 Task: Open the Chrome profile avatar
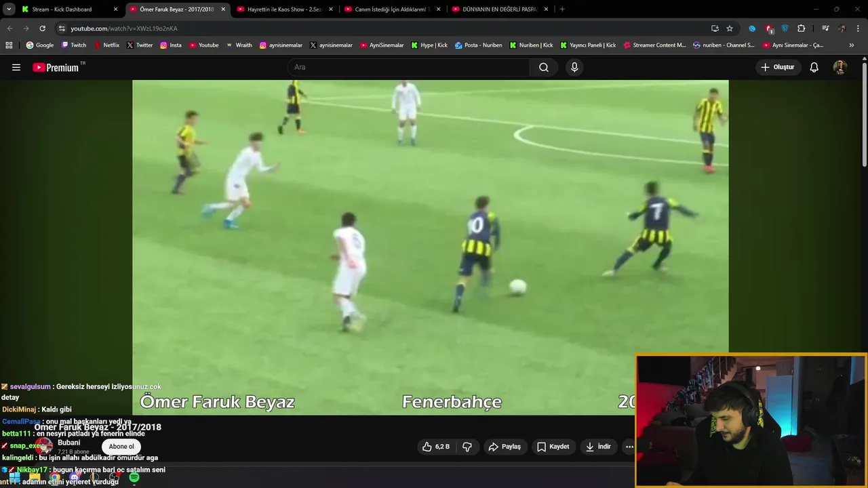(842, 28)
